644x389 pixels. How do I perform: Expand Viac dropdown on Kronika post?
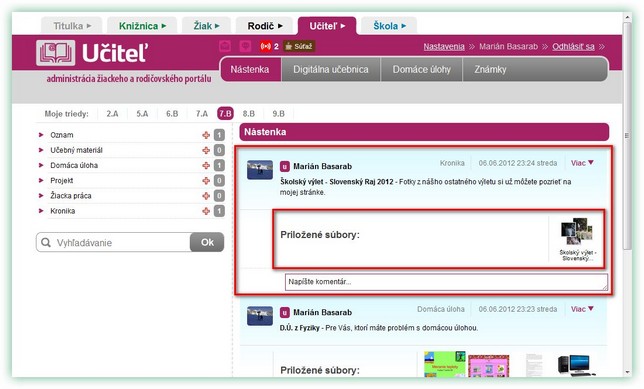582,163
